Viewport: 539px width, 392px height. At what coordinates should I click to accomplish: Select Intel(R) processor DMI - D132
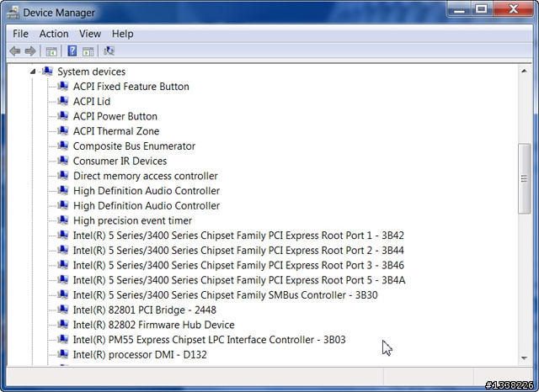[x=140, y=355]
